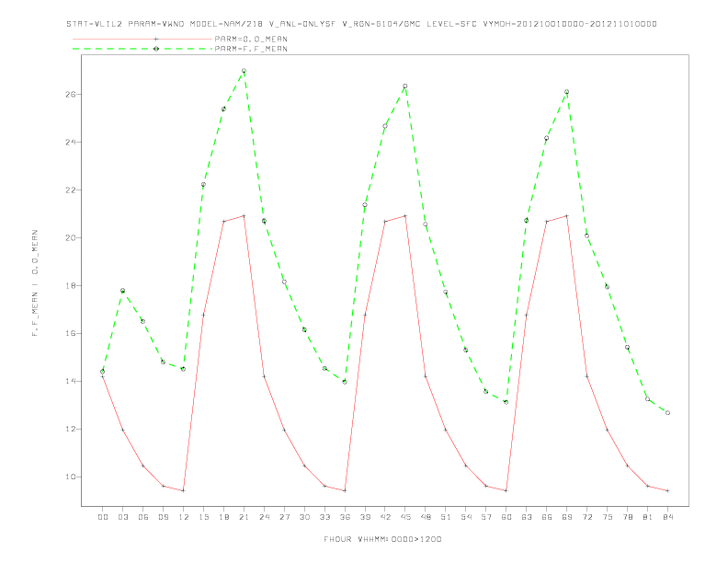
Task: Click the FHOUR VHHMM:0000>1200 axis title
Action: coord(382,539)
